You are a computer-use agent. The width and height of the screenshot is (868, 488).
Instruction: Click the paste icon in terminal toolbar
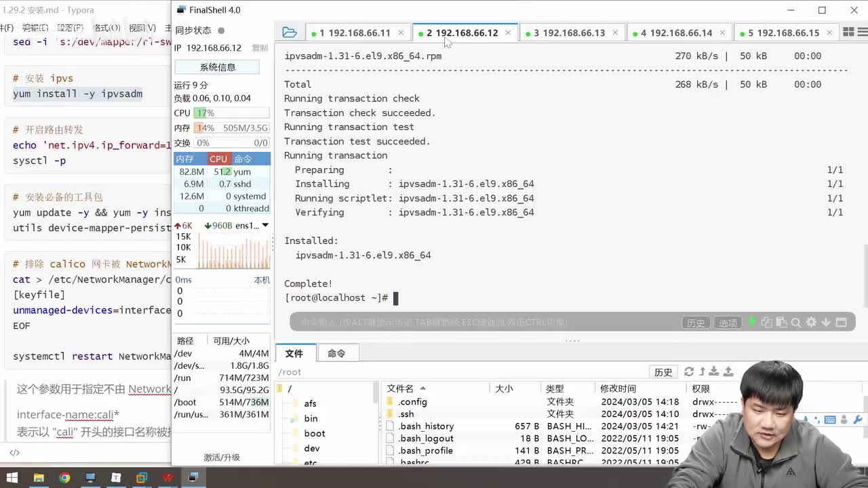781,323
